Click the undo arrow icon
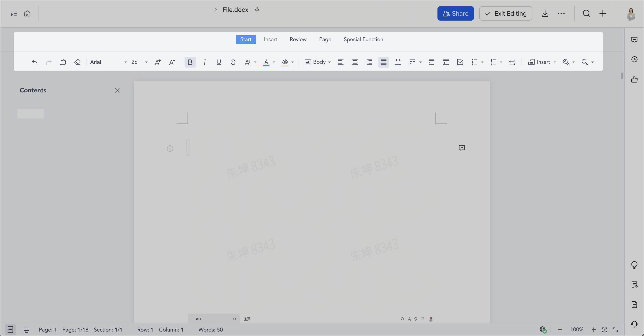644x336 pixels. point(34,62)
